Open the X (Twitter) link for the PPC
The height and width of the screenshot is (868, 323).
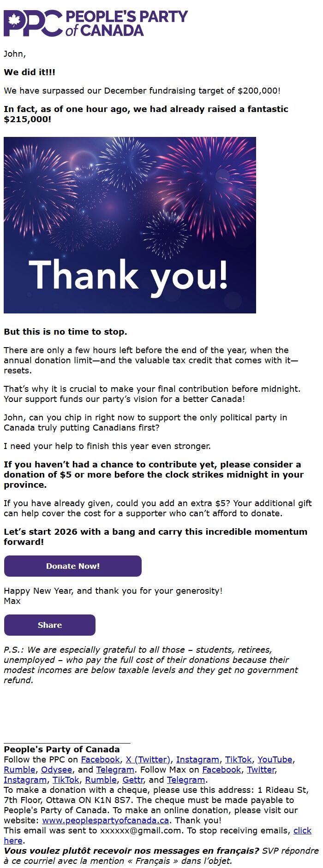pos(147,759)
